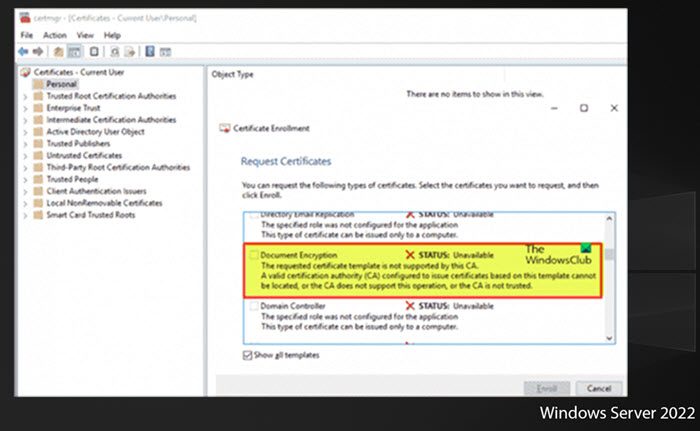Click the Up one level folder icon
Screen dimensions: 700x431
click(58, 52)
